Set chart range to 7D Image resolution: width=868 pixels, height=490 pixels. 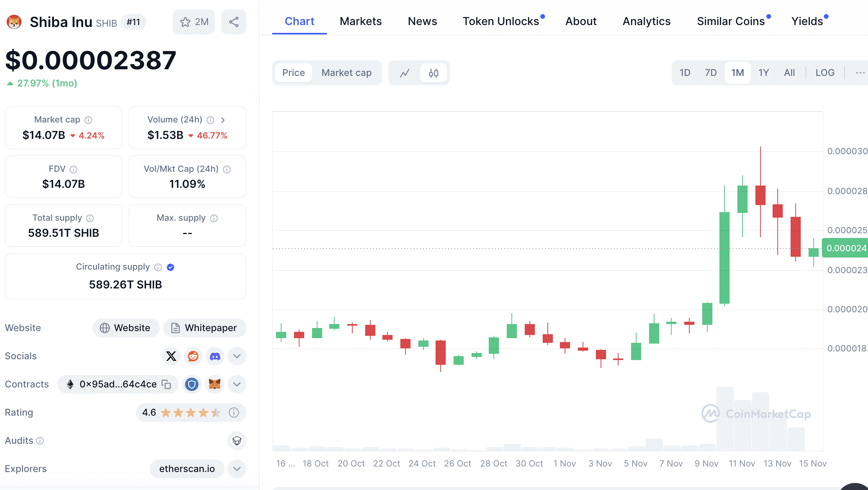[x=711, y=73]
